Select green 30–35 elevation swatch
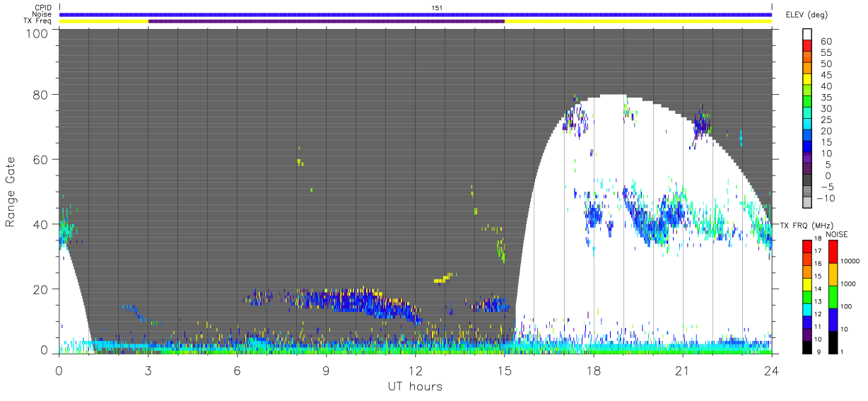868x401 pixels. click(x=807, y=102)
